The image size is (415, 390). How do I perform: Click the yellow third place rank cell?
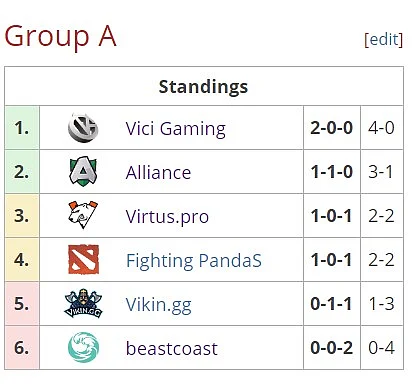(x=22, y=216)
